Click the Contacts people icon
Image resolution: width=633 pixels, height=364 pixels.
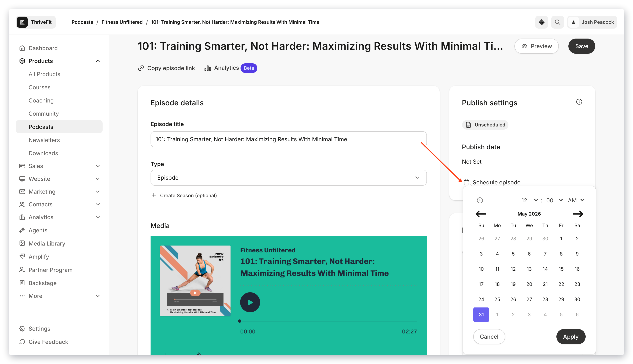(22, 204)
